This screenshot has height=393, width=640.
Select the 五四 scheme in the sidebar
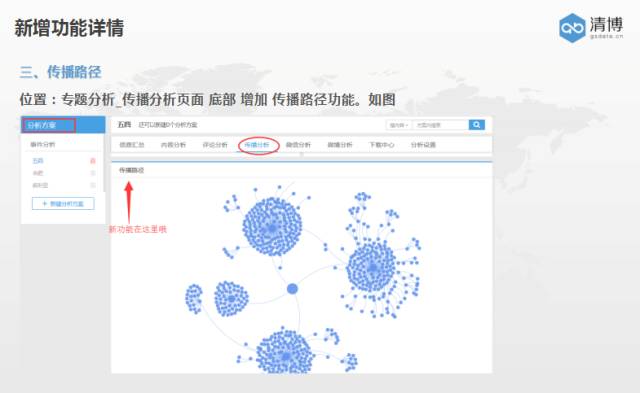(x=38, y=161)
